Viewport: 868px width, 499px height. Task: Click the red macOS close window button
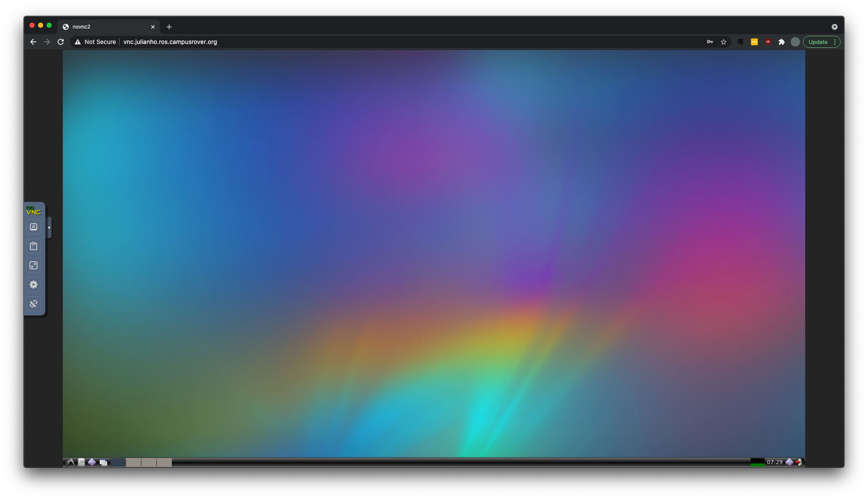pyautogui.click(x=32, y=26)
